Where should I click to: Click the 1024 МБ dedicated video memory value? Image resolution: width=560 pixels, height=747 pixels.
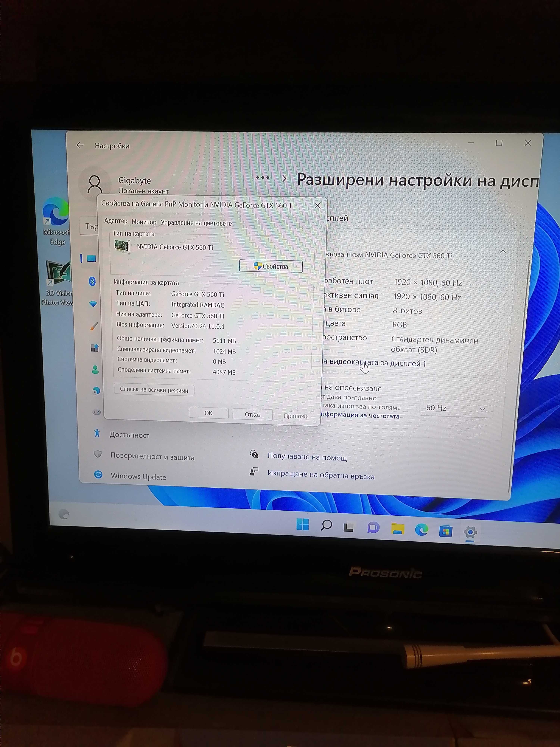tap(224, 351)
